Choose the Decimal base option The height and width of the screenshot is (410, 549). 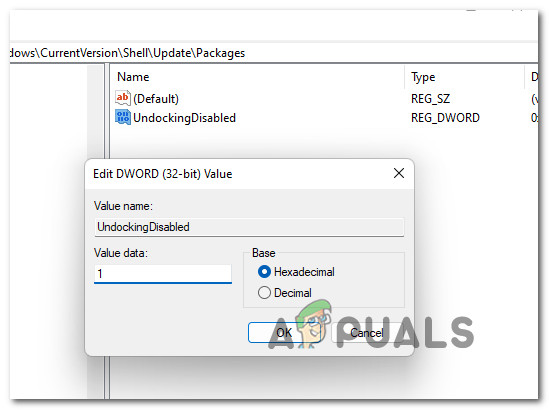(x=264, y=292)
